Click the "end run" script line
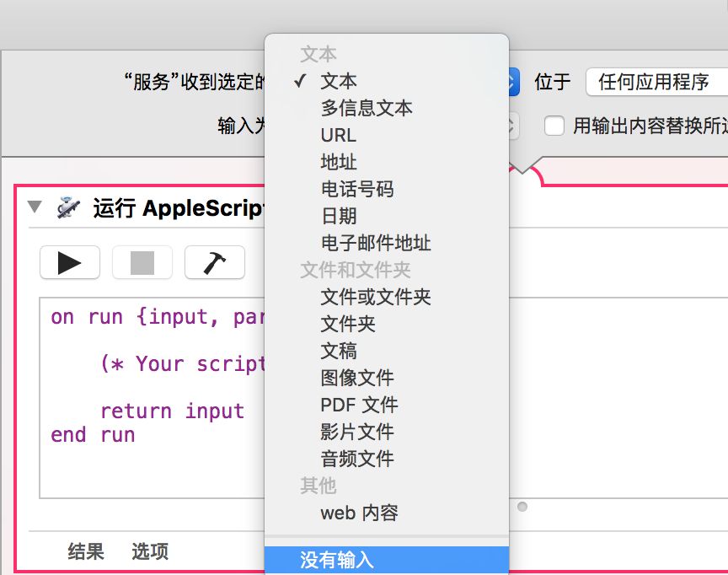The height and width of the screenshot is (575, 728). (x=93, y=435)
